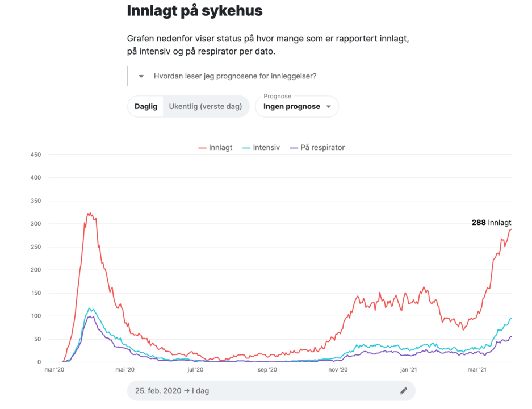Click the "jul '20" x-axis label

click(x=195, y=370)
